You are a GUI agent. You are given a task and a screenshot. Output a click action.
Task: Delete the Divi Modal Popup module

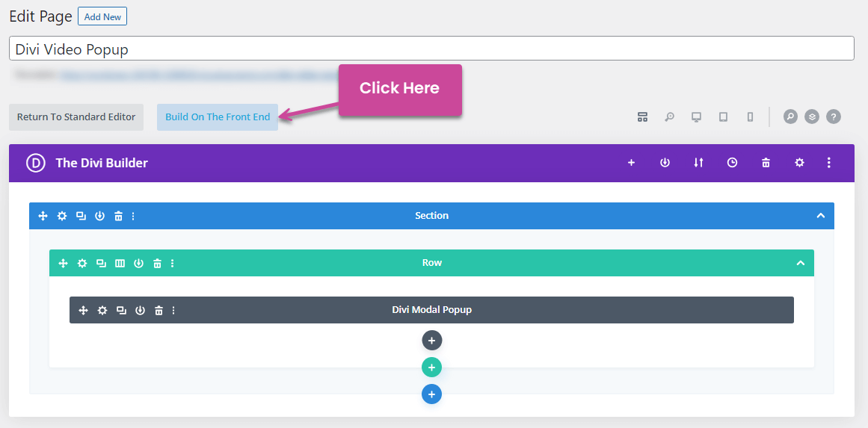pyautogui.click(x=159, y=310)
